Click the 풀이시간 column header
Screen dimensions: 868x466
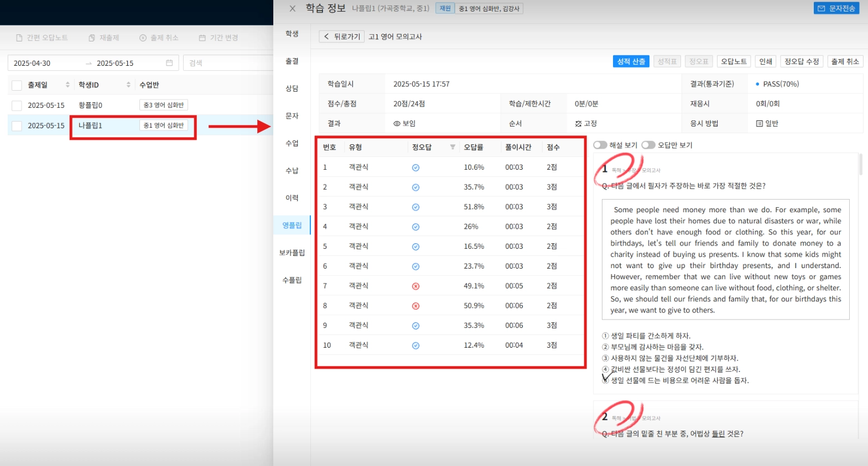click(x=518, y=147)
